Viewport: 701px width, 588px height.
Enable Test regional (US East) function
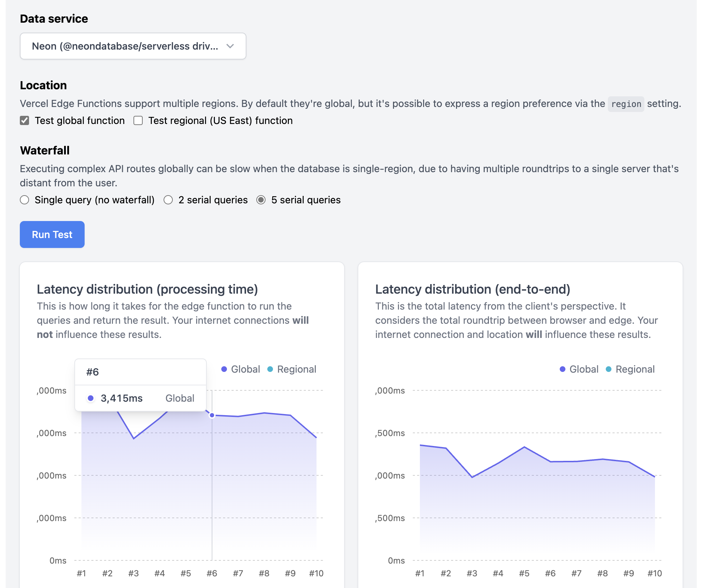point(138,121)
